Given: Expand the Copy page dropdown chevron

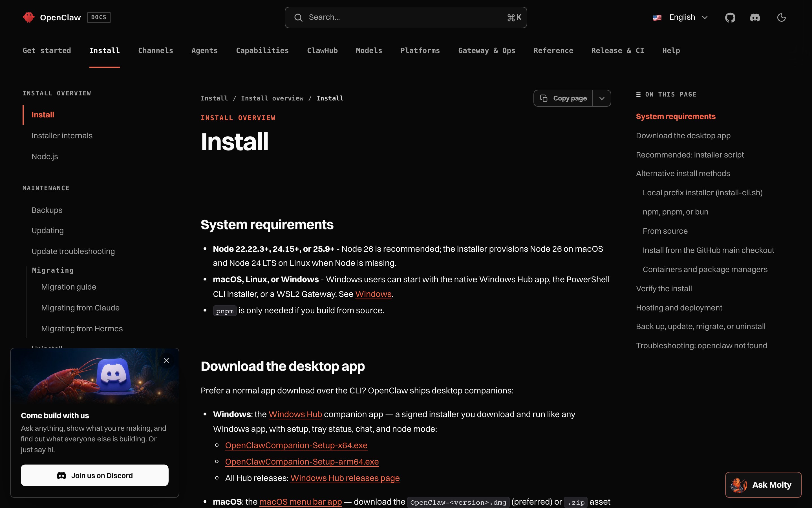Looking at the screenshot, I should tap(602, 98).
